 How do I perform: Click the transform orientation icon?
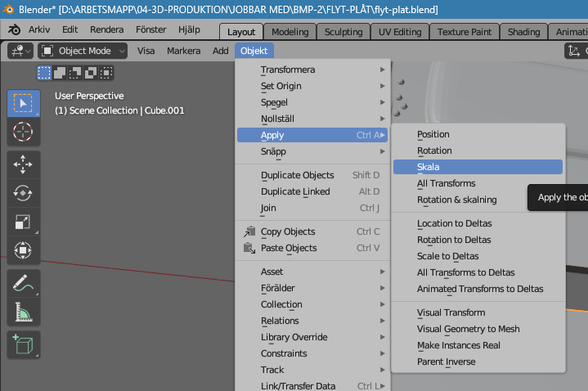[574, 51]
